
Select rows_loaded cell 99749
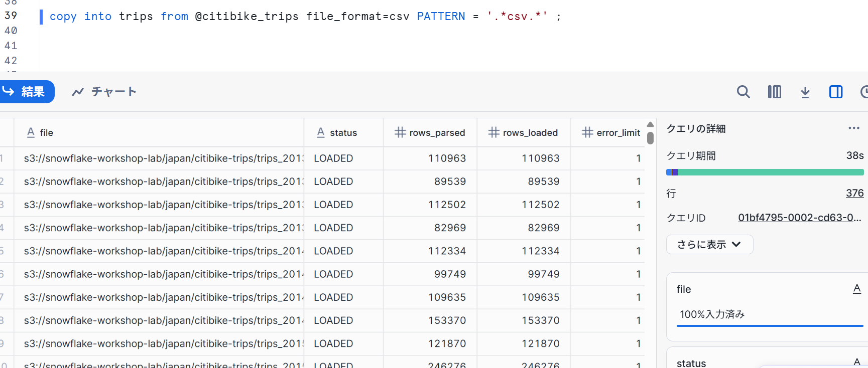coord(524,274)
